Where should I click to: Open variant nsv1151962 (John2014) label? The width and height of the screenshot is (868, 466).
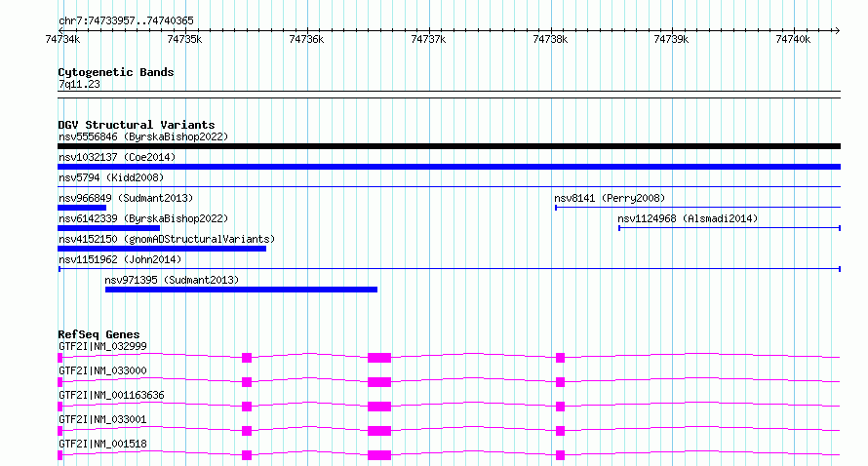120,259
